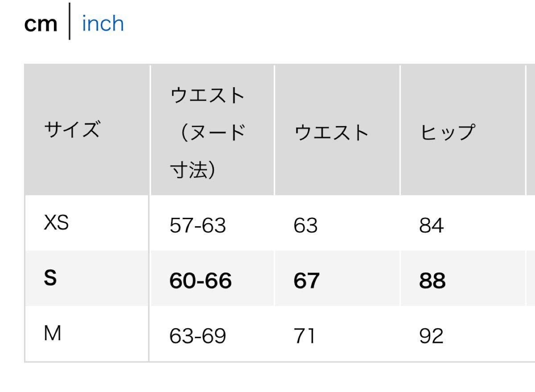The height and width of the screenshot is (392, 535).
Task: Click the S waist value 67
Action: coord(306,281)
